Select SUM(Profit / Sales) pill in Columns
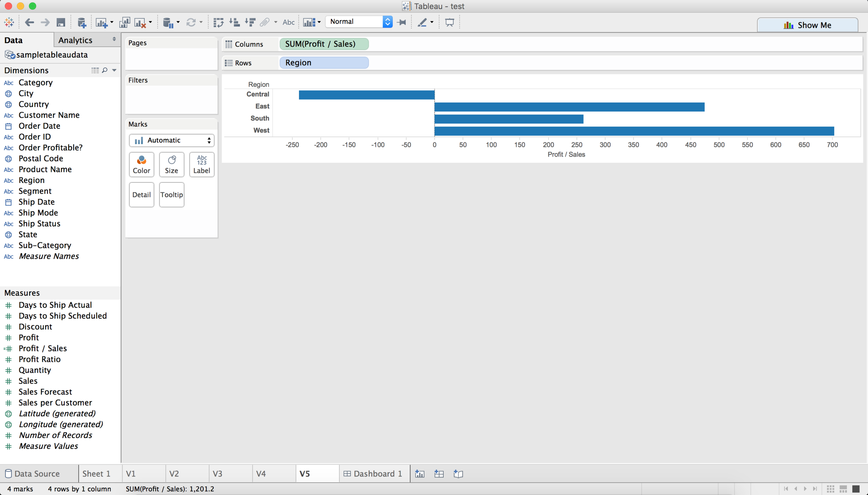This screenshot has height=495, width=868. click(324, 44)
